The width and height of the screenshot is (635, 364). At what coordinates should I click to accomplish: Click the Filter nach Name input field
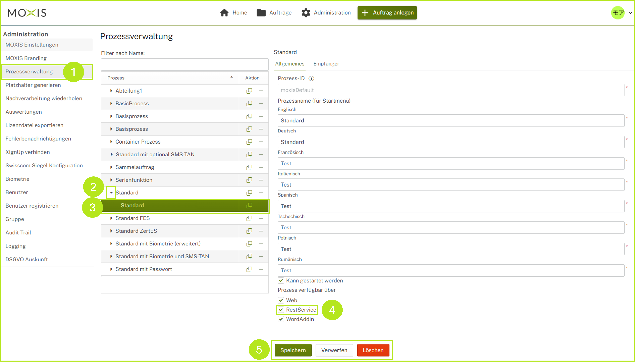[185, 64]
